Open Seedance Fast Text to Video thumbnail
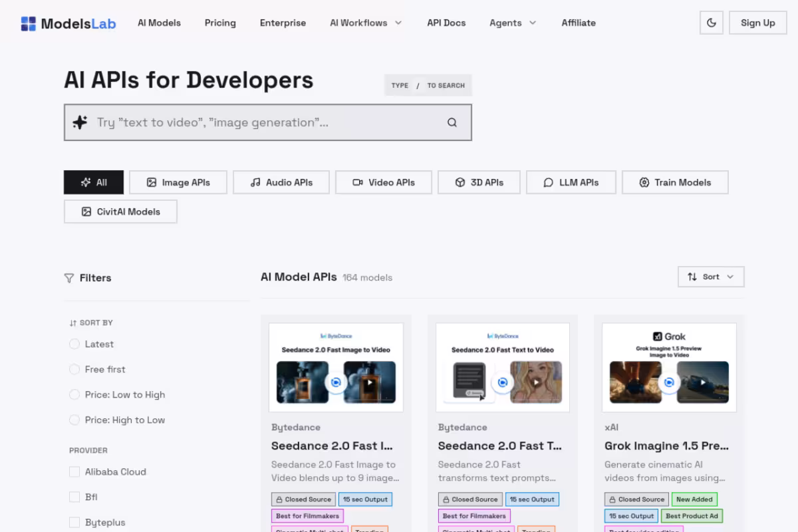Viewport: 798px width, 532px height. click(503, 368)
